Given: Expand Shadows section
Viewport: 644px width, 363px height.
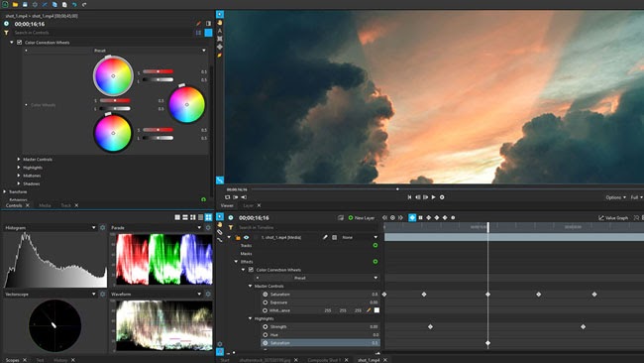Looking at the screenshot, I should [x=19, y=183].
